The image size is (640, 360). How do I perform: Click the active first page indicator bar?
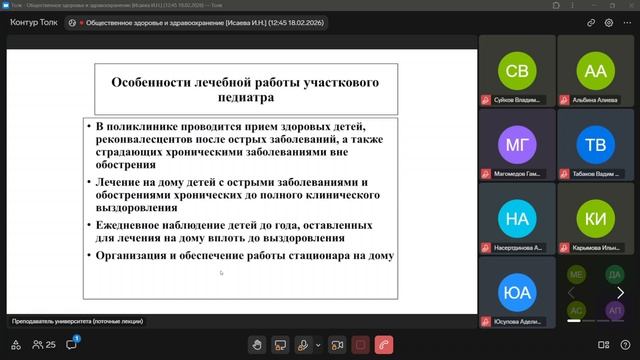point(574,321)
